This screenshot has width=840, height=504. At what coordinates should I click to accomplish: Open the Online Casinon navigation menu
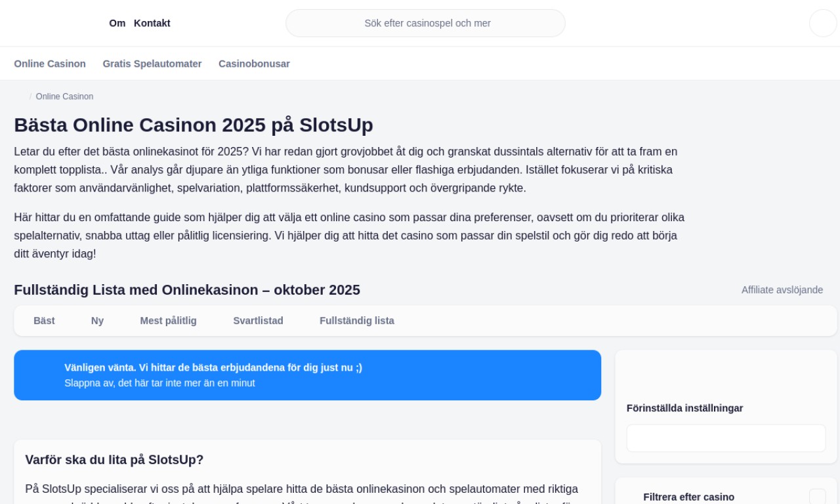50,64
